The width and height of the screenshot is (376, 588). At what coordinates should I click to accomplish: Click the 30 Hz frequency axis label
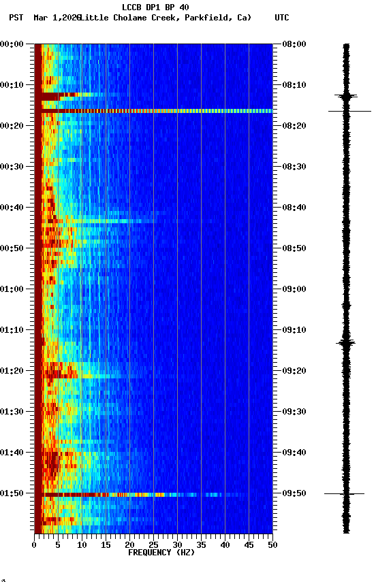(x=177, y=545)
